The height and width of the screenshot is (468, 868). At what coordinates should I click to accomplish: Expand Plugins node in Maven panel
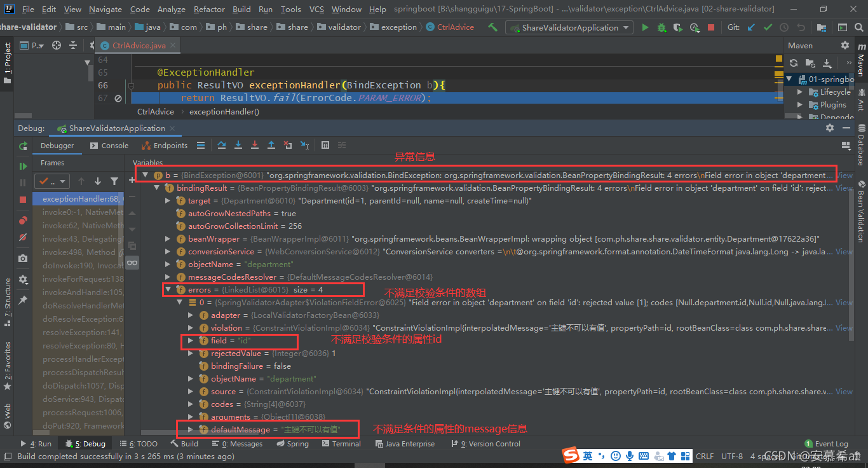point(801,105)
